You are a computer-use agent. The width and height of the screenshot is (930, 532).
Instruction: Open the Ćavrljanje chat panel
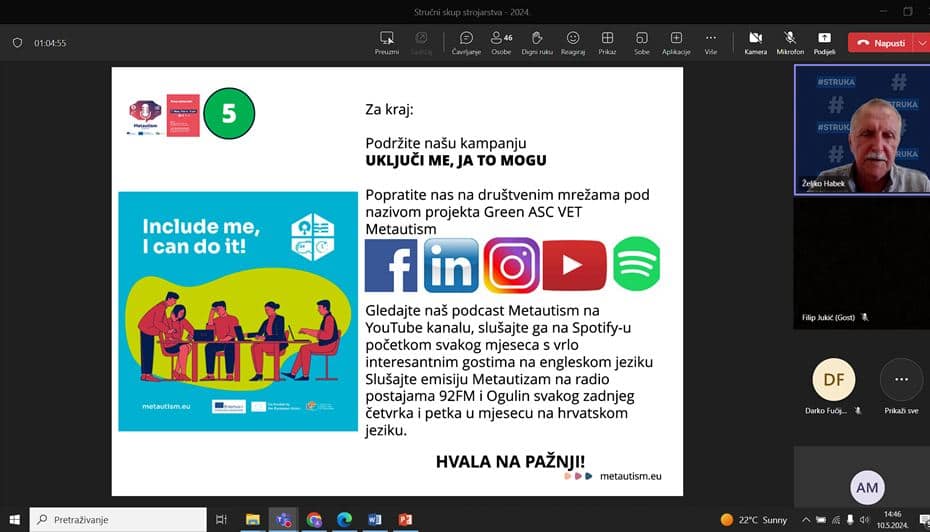[x=466, y=43]
